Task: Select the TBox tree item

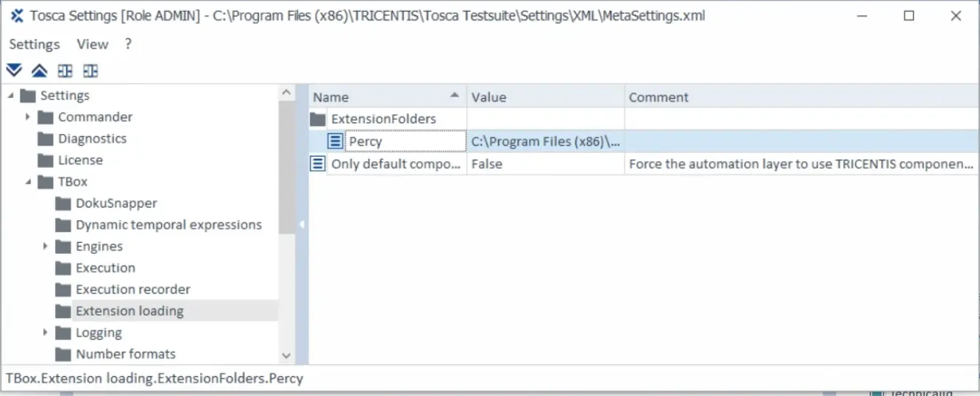Action: click(x=73, y=182)
